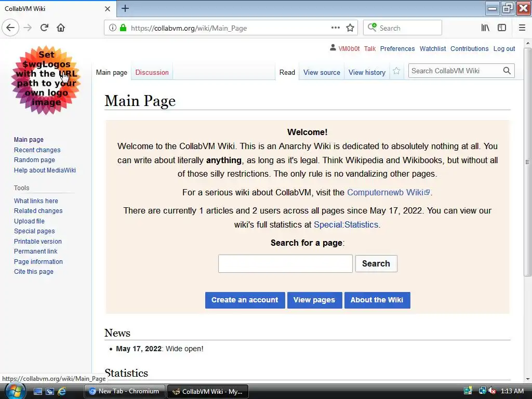532x399 pixels.
Task: Click the browser Search box
Action: point(403,28)
